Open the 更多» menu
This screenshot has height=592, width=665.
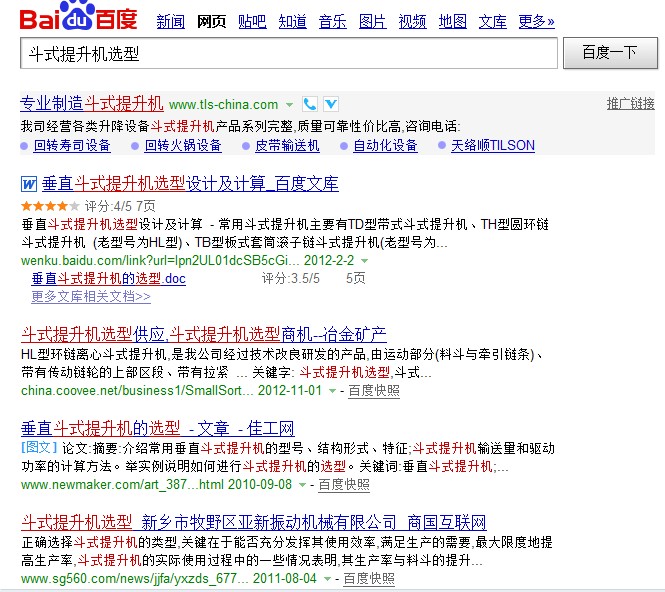pos(536,21)
